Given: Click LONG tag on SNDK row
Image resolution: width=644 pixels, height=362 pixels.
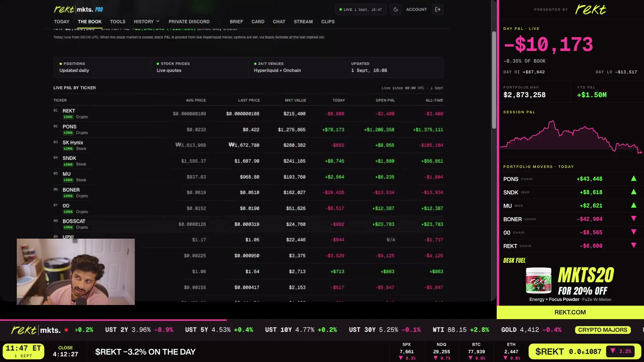Looking at the screenshot, I should [68, 165].
